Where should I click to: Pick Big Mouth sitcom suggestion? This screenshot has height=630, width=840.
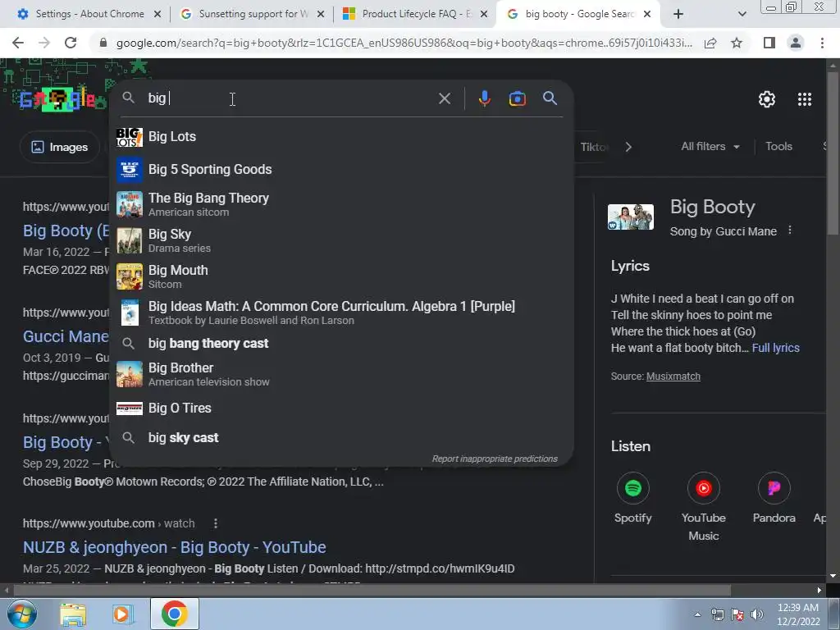click(341, 276)
